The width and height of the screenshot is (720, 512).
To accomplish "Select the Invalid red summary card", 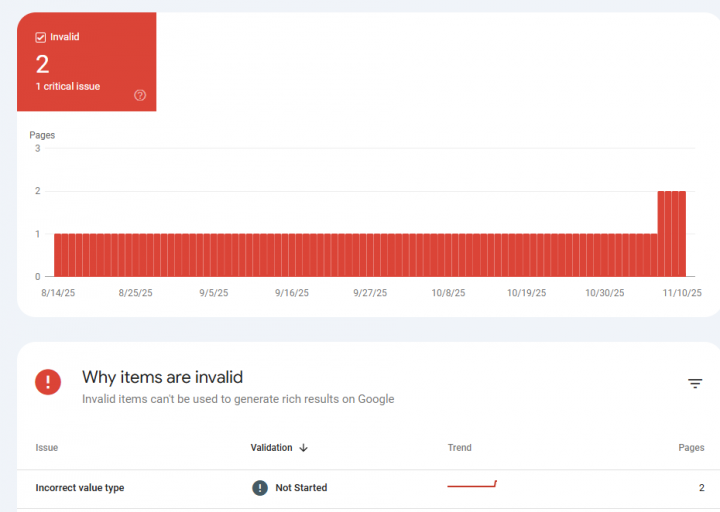I will point(87,62).
